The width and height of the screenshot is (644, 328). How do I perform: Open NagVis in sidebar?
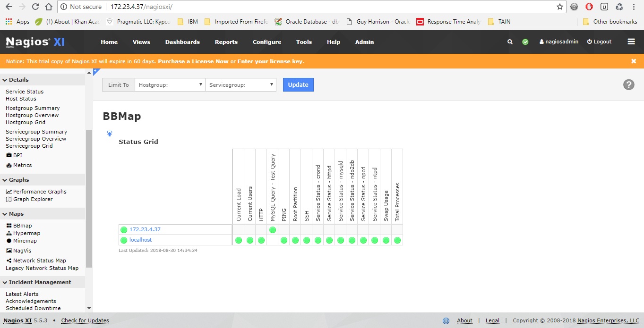19,251
